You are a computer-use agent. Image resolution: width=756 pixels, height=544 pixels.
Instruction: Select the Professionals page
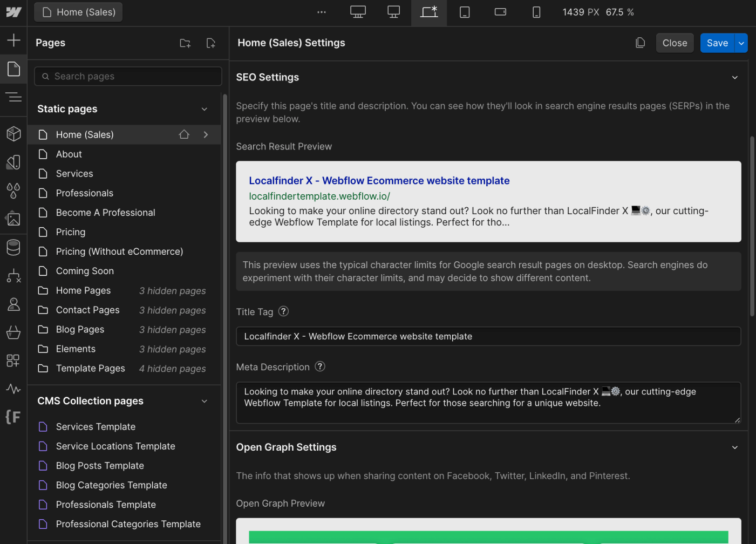click(x=124, y=193)
